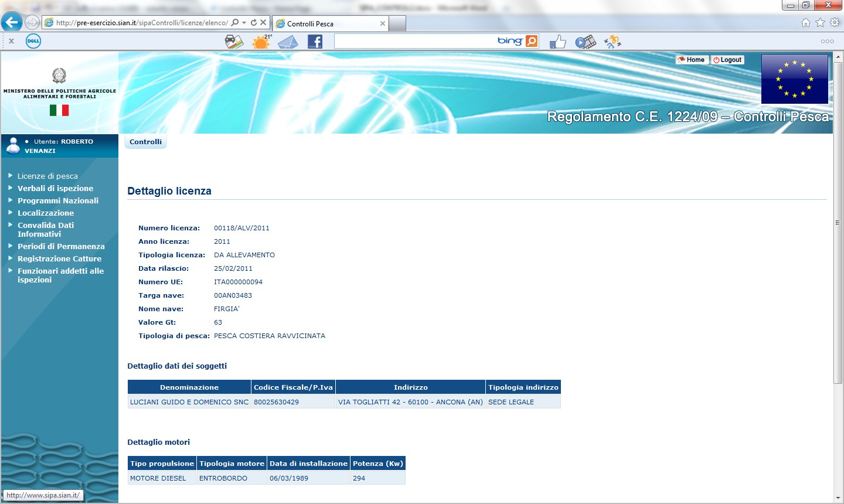
Task: Click the Codice Fiscale/P.Iva column header
Action: (293, 387)
